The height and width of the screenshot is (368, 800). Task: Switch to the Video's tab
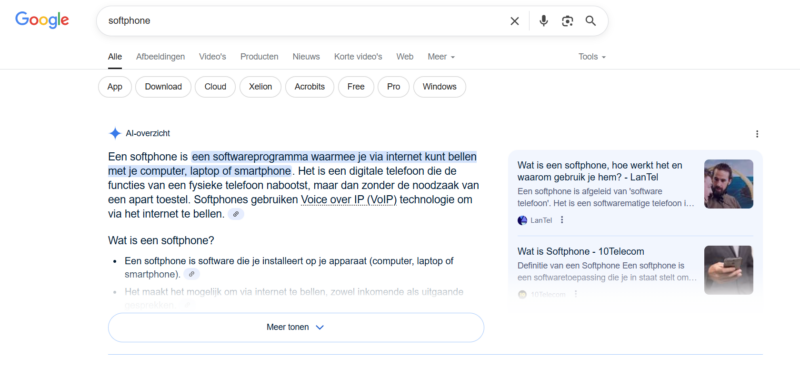[212, 57]
